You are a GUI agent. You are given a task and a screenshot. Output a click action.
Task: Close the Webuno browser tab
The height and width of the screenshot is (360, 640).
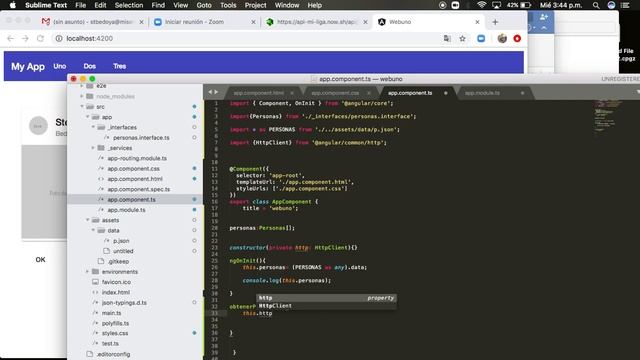tap(477, 22)
